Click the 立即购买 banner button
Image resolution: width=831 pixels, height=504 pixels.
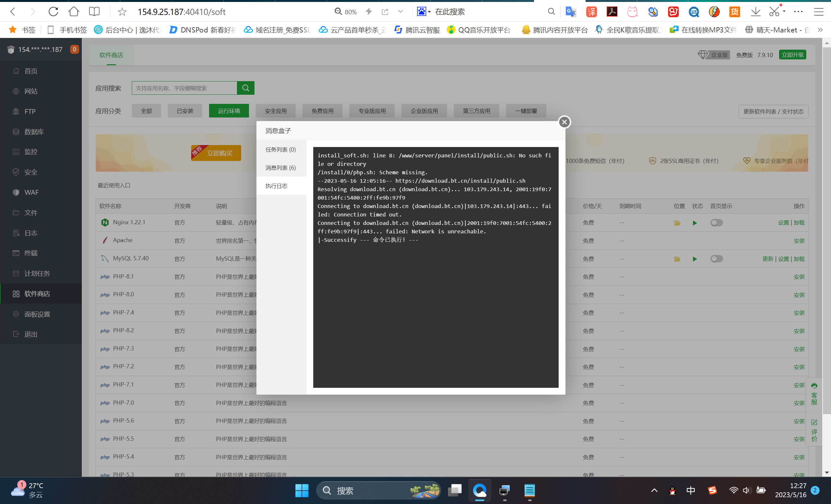tap(216, 153)
